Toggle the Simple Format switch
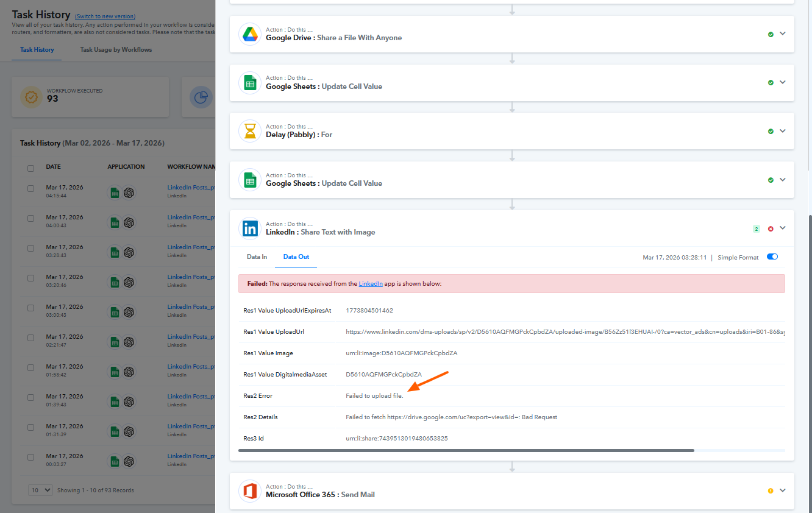 [x=772, y=257]
